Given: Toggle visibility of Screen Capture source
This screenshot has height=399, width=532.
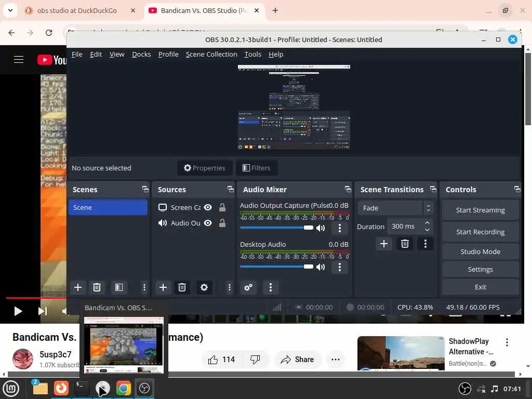Looking at the screenshot, I should click(208, 207).
